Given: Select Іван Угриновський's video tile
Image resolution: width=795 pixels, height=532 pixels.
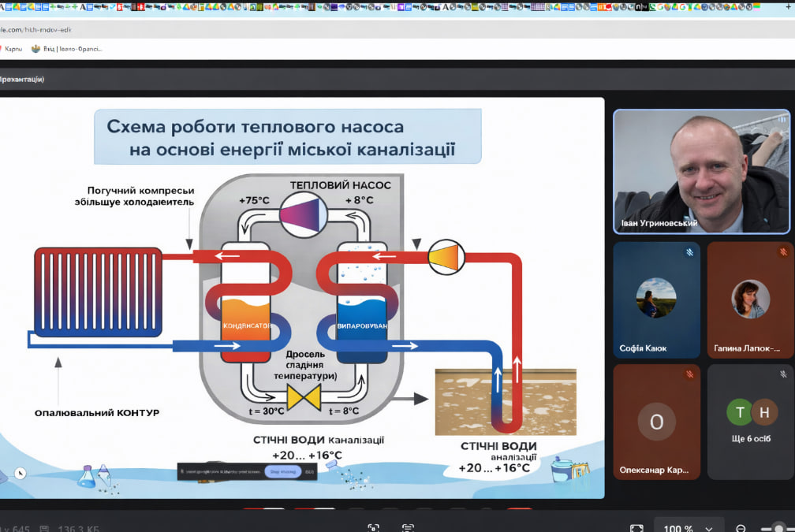Looking at the screenshot, I should 701,171.
